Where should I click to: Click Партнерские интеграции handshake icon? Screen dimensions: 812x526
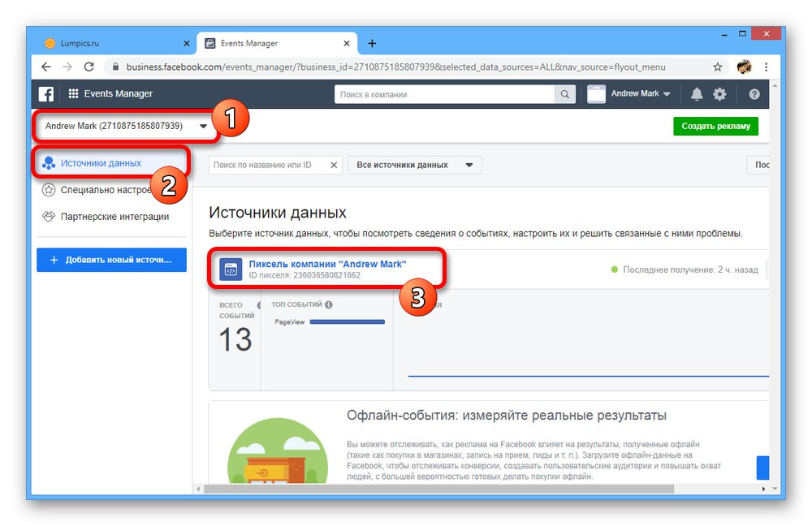point(49,217)
